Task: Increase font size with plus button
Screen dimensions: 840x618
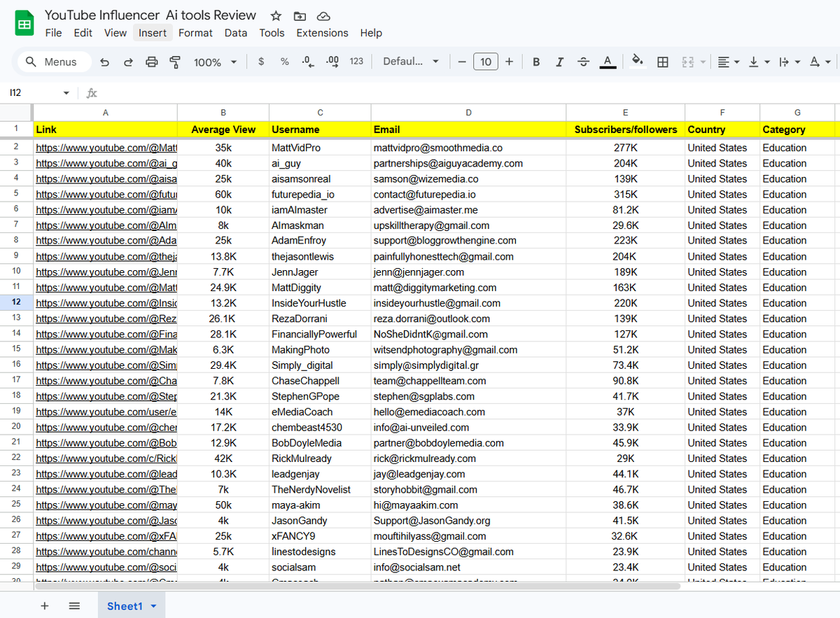Action: pyautogui.click(x=509, y=62)
